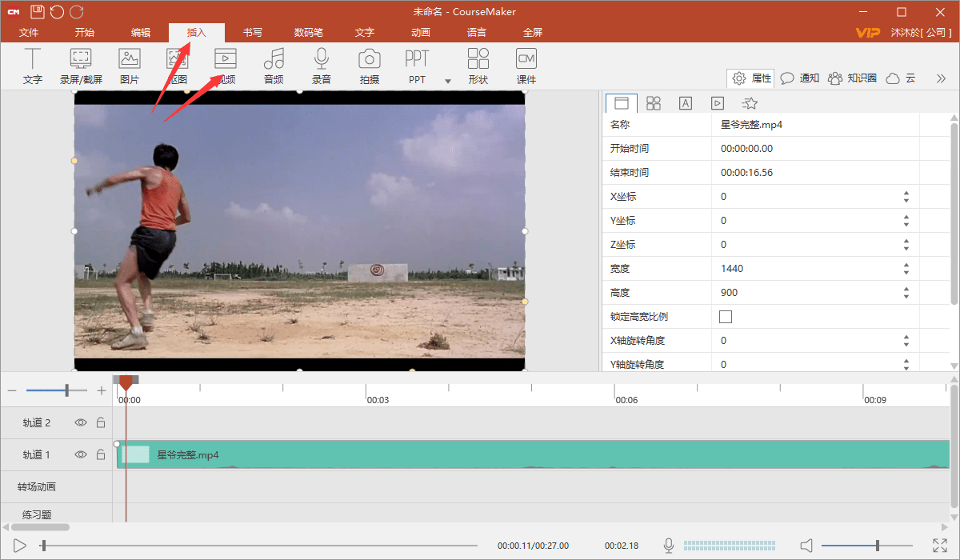Expand the PPT dropdown arrow
The width and height of the screenshot is (960, 560).
pyautogui.click(x=448, y=81)
